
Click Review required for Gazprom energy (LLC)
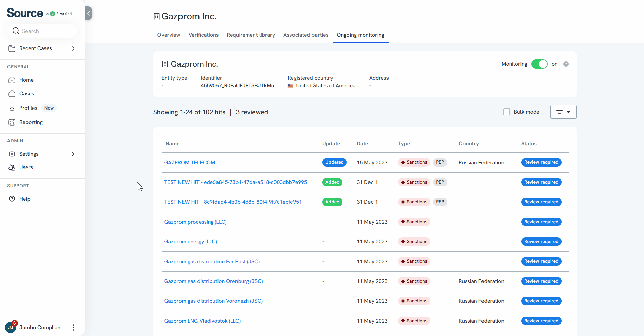(541, 242)
